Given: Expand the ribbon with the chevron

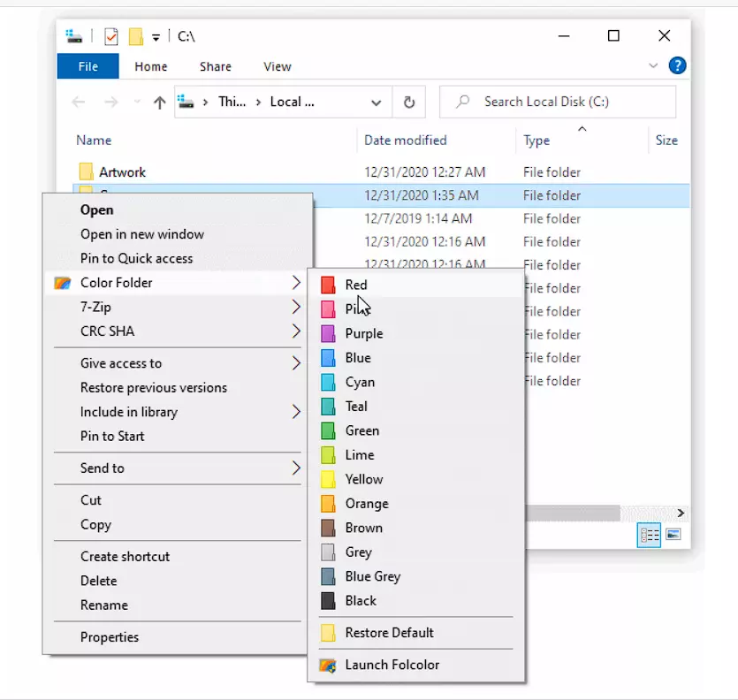Looking at the screenshot, I should 653,65.
